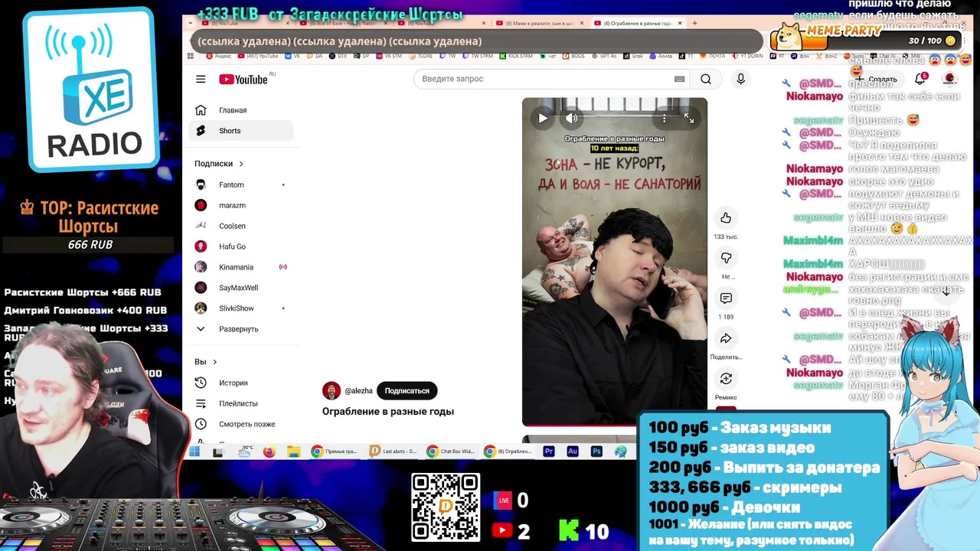Start voice search with microphone icon
The width and height of the screenshot is (980, 551).
pos(740,79)
